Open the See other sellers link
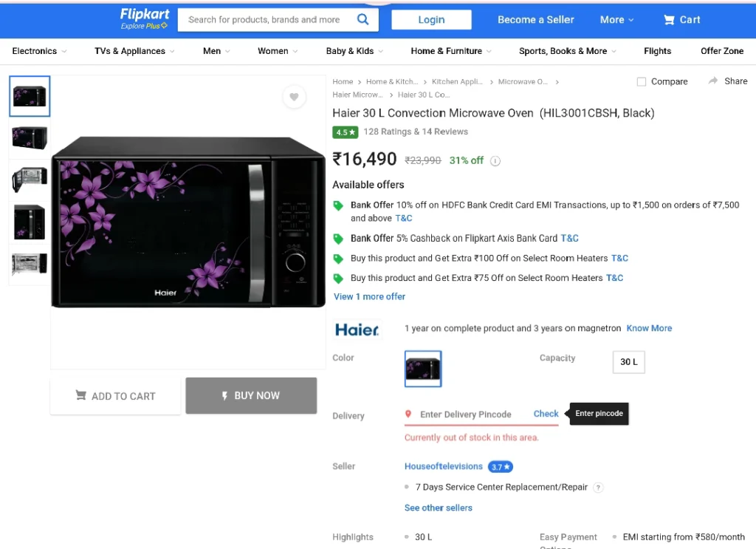 [x=439, y=508]
